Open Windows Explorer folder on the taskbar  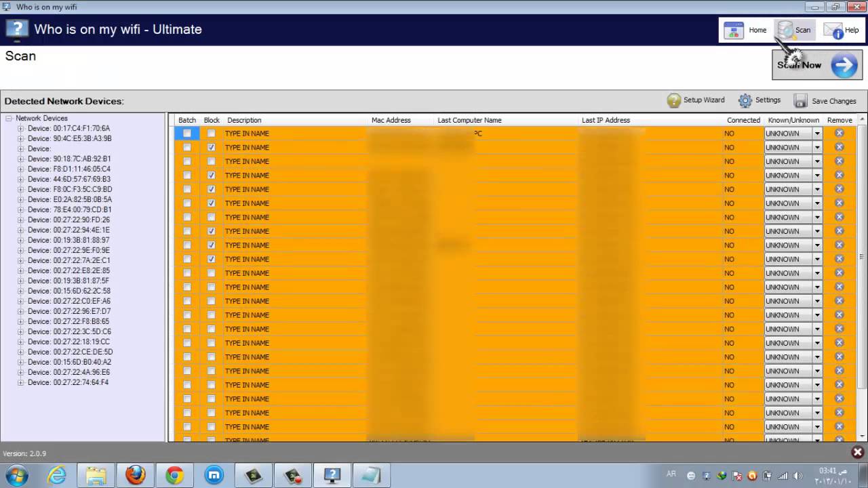(x=96, y=476)
